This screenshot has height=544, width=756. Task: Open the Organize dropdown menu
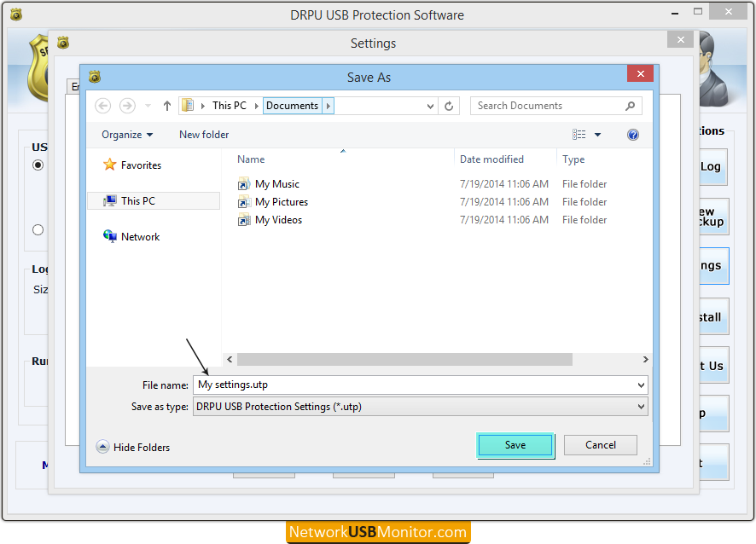pos(127,135)
